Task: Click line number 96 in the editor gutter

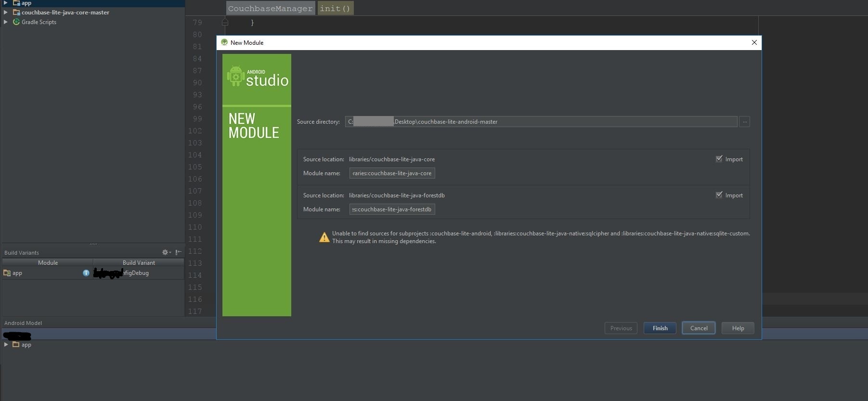Action: [x=197, y=107]
